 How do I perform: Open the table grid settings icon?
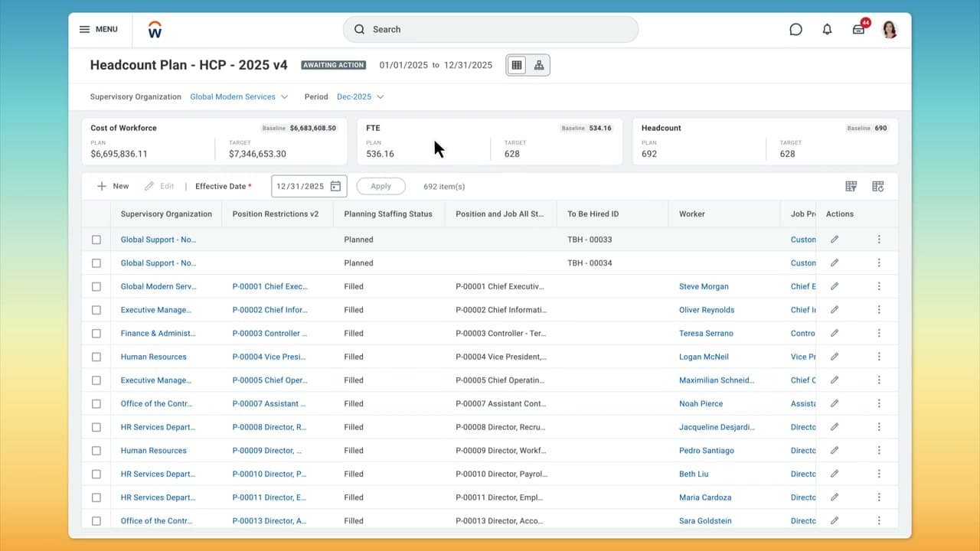pos(851,186)
